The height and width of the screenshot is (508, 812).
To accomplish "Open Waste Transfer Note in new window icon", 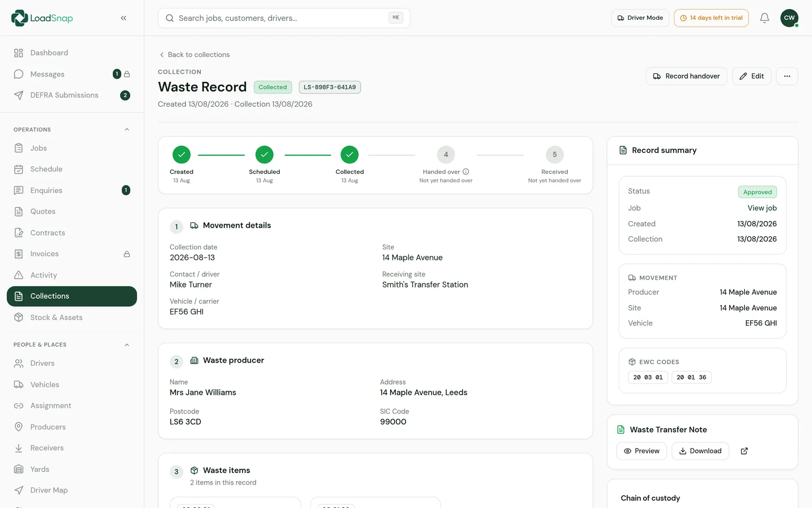I will [744, 451].
